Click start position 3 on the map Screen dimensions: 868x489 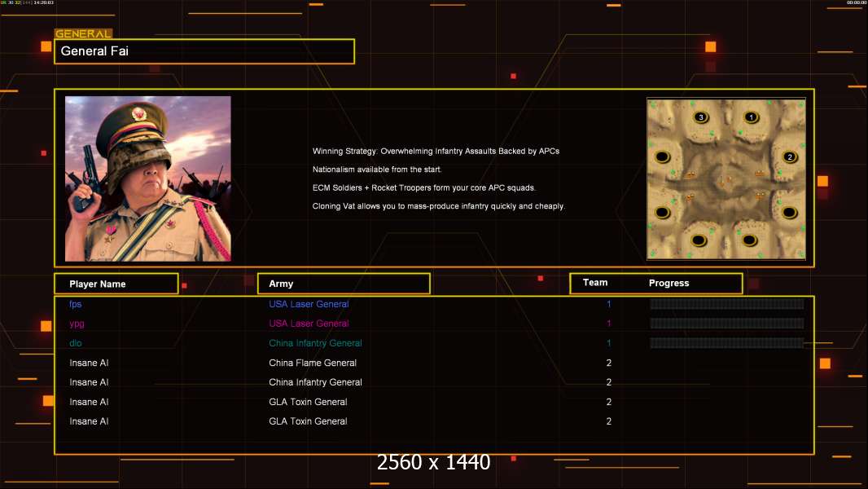[701, 117]
